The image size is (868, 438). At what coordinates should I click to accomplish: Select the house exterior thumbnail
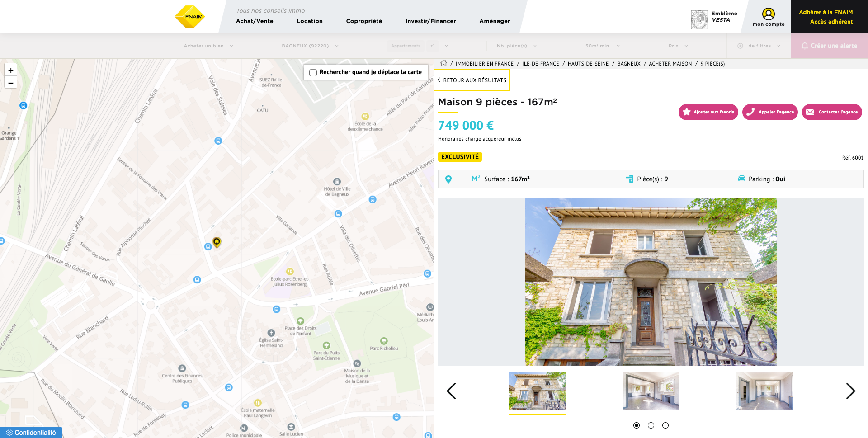(537, 391)
